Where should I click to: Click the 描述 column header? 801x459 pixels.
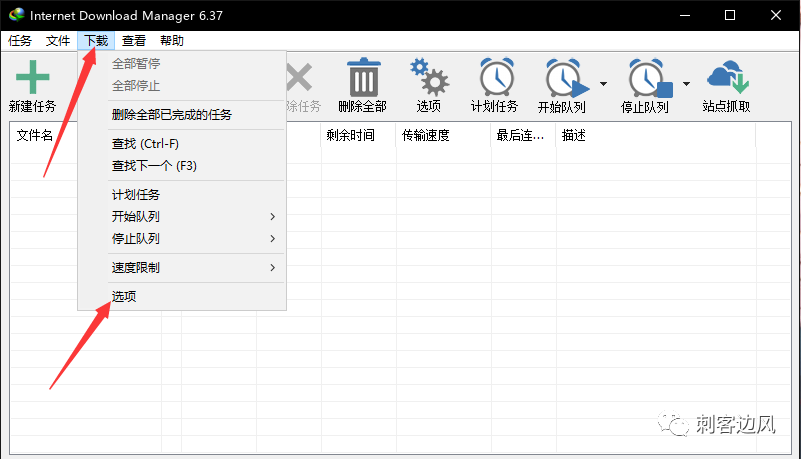coord(656,135)
